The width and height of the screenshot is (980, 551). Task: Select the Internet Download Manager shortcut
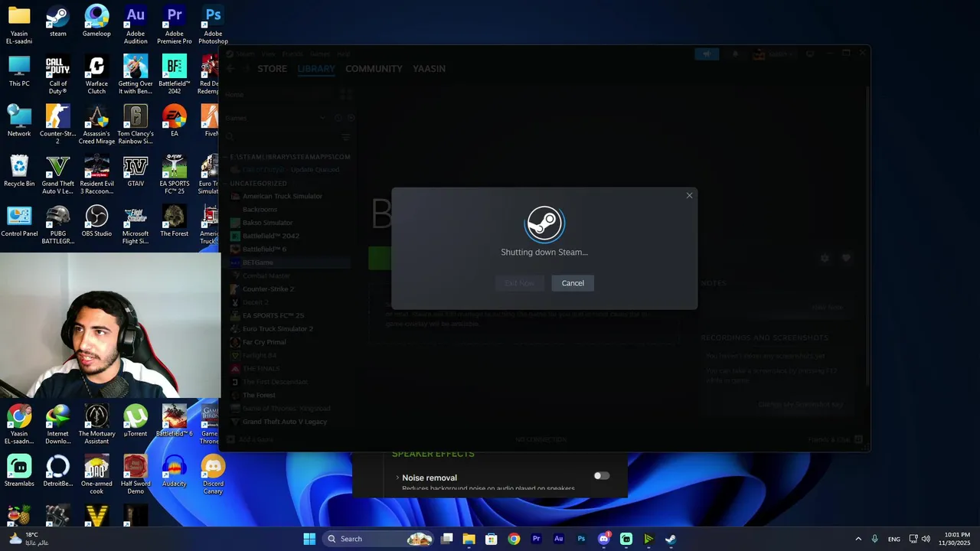coord(57,424)
